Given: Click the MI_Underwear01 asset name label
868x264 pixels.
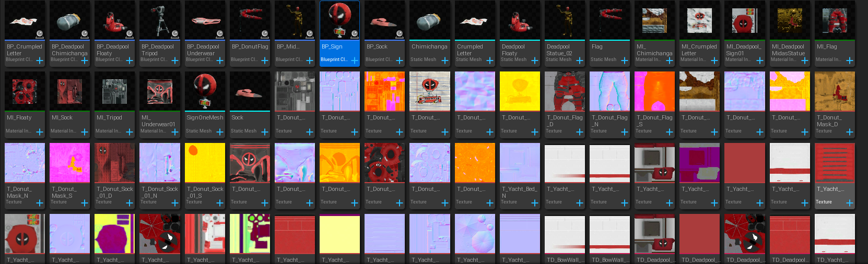Looking at the screenshot, I should pyautogui.click(x=158, y=121).
